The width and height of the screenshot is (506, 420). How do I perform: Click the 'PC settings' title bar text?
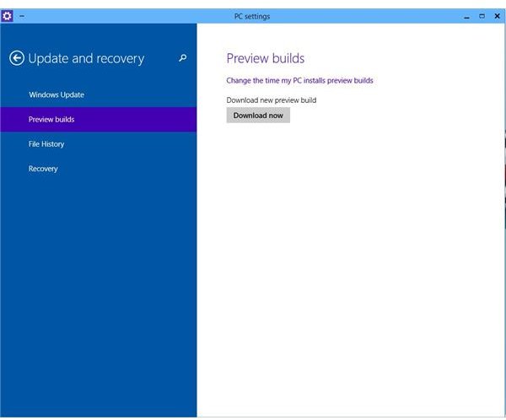coord(252,17)
